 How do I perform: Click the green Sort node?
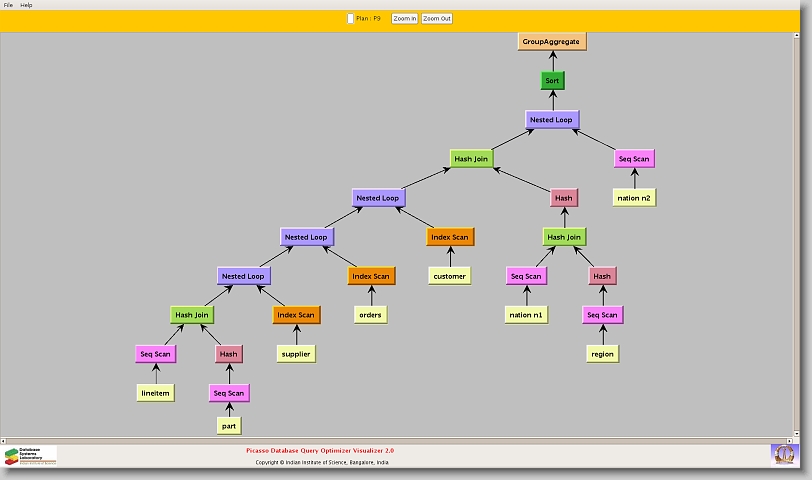(x=552, y=80)
